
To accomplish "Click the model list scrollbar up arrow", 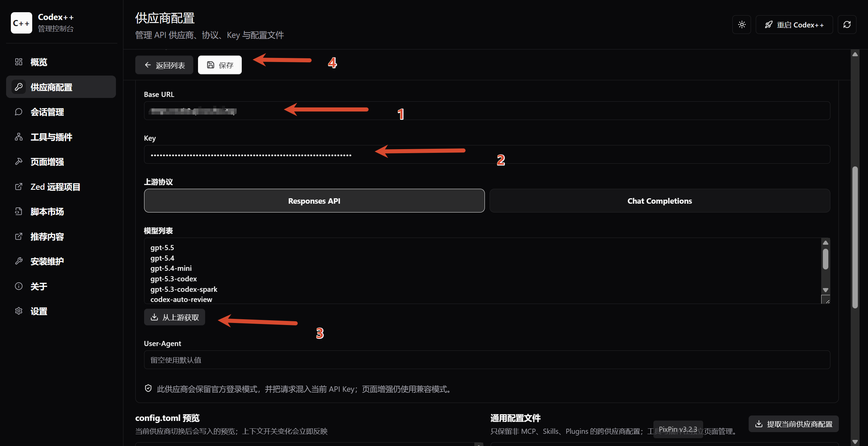I will [826, 243].
